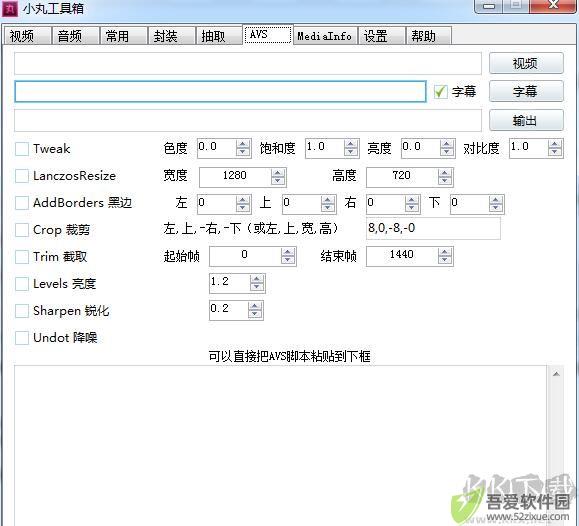Increase the 下 border value
The width and height of the screenshot is (579, 526).
(x=496, y=200)
